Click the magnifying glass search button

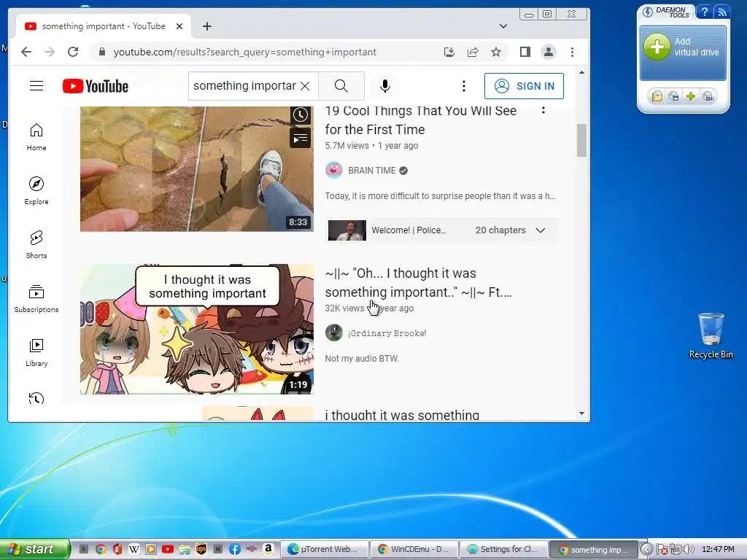tap(341, 86)
